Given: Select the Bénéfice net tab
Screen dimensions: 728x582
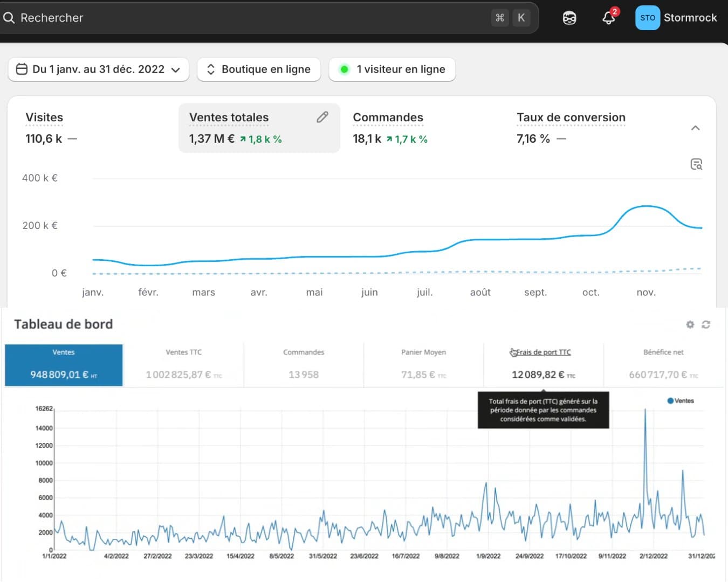Looking at the screenshot, I should (663, 365).
